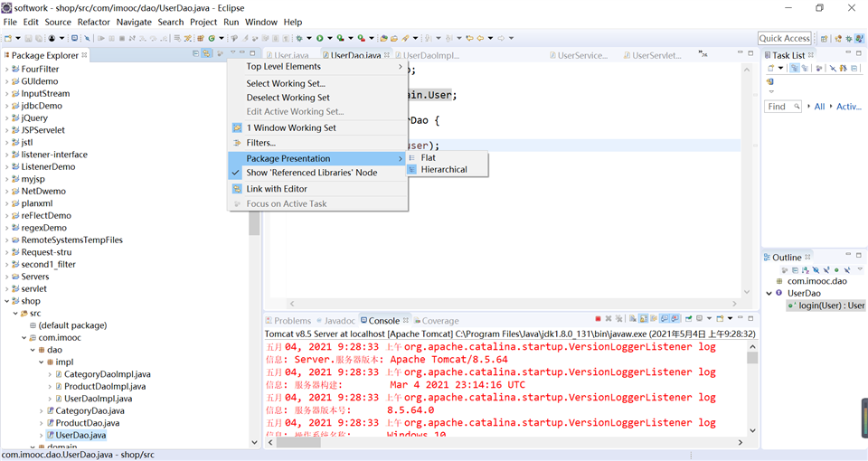
Task: Collapse the shop project tree node
Action: point(7,301)
